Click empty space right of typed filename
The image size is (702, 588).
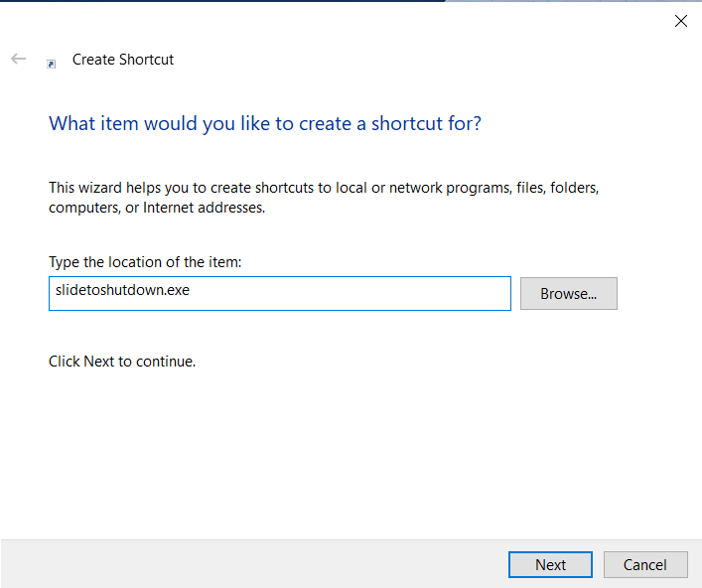[x=350, y=293]
